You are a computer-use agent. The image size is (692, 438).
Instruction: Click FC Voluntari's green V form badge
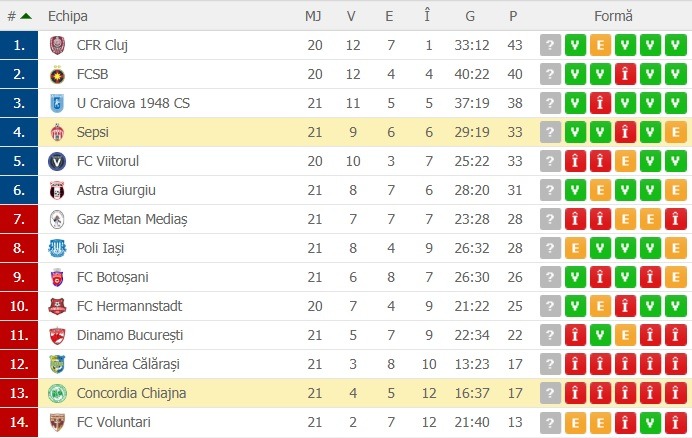pyautogui.click(x=650, y=422)
